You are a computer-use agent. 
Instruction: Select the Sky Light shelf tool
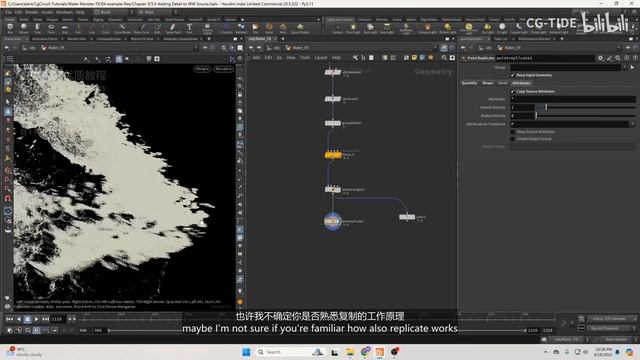pyautogui.click(x=487, y=28)
